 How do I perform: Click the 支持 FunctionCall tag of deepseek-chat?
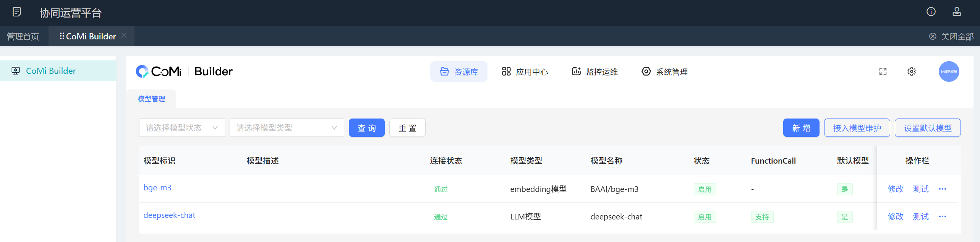coord(762,217)
